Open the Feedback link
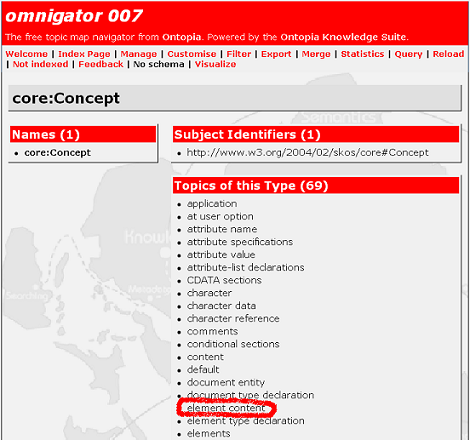Image resolution: width=470 pixels, height=440 pixels. coord(101,64)
